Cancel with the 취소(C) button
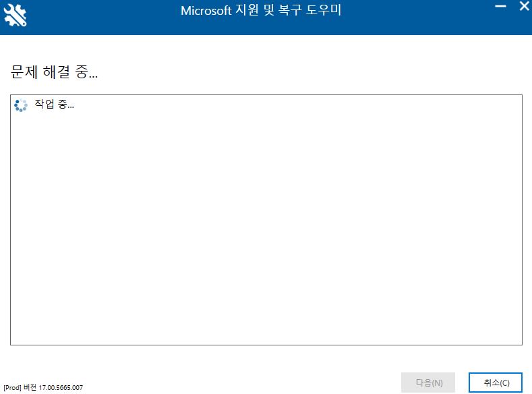The image size is (532, 394). click(x=496, y=383)
